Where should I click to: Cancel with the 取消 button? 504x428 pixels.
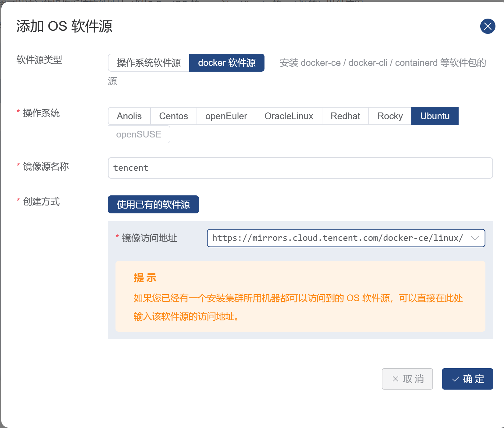[x=407, y=379]
